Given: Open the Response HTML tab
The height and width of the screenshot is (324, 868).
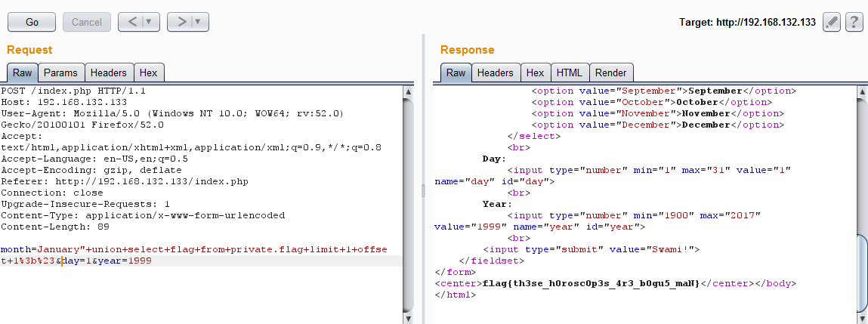Looking at the screenshot, I should [x=570, y=73].
